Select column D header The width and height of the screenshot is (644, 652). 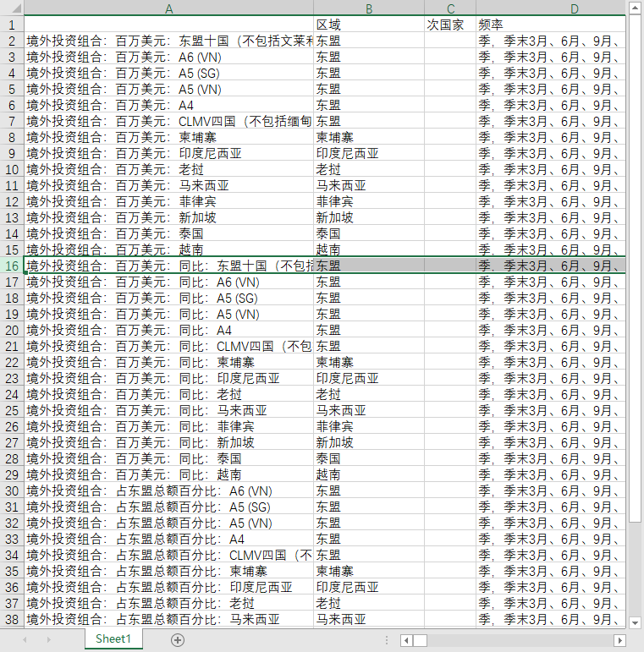(x=551, y=8)
